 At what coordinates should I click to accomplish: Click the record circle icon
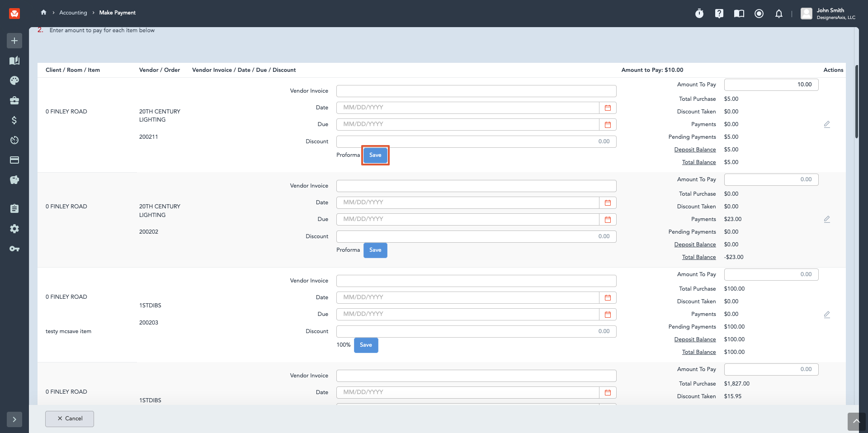click(759, 14)
